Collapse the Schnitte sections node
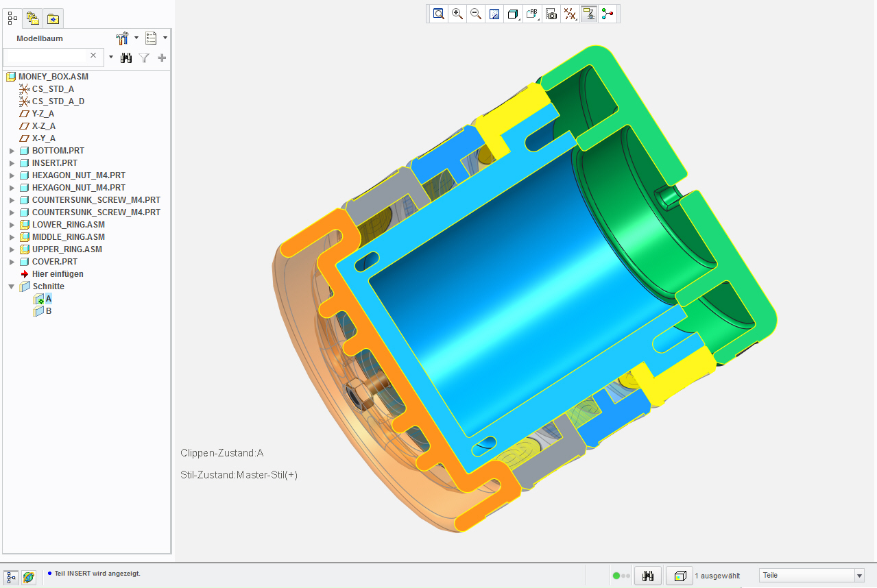This screenshot has height=588, width=877. [12, 286]
